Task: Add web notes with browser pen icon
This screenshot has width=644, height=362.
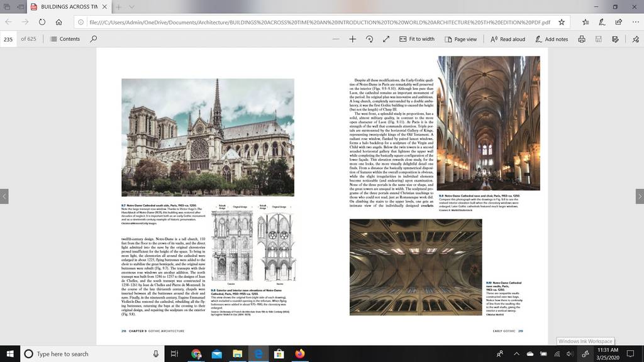Action: pos(602,22)
